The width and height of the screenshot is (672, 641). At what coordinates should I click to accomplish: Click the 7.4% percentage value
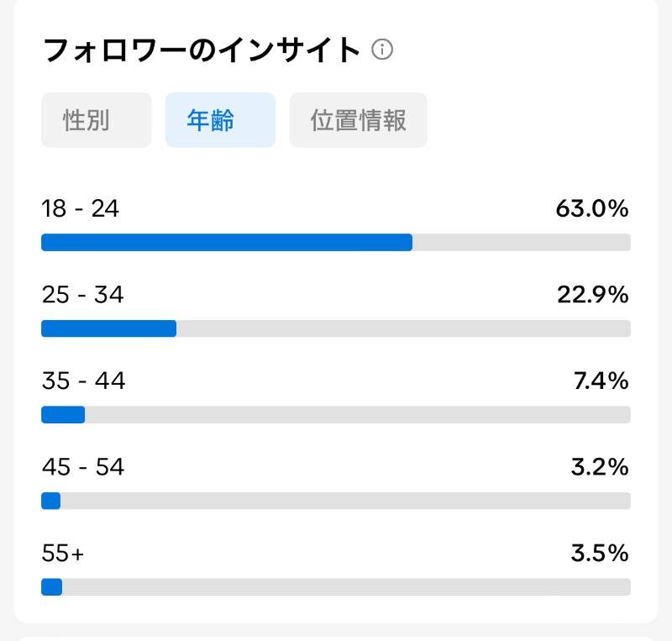601,381
